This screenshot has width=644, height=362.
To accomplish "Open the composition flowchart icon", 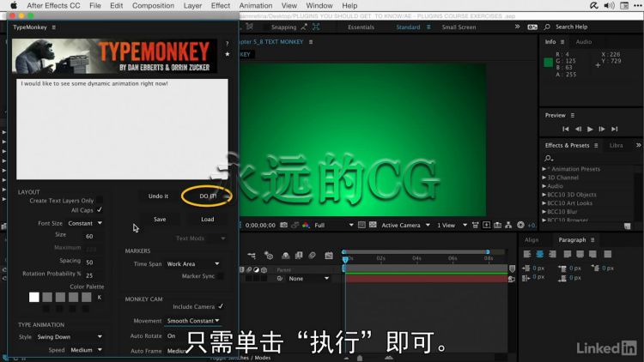I will (x=508, y=225).
